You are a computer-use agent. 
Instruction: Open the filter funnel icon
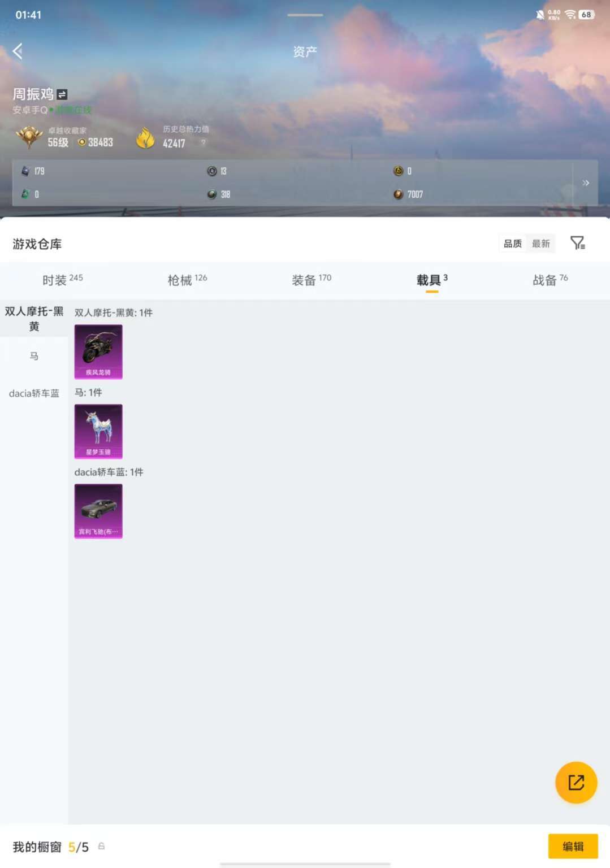578,243
